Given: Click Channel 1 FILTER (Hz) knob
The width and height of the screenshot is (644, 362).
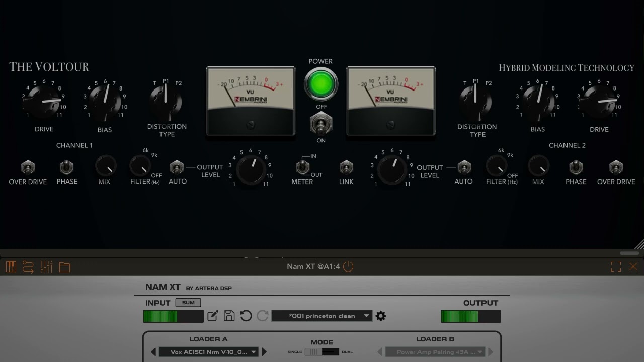Looking at the screenshot, I should click(x=139, y=165).
